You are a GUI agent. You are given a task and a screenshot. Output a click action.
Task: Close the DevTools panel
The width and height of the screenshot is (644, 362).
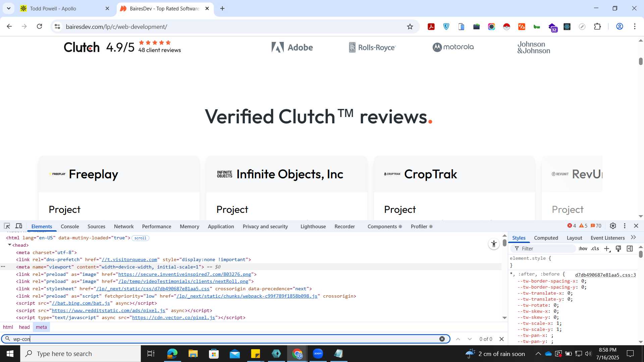click(x=636, y=226)
